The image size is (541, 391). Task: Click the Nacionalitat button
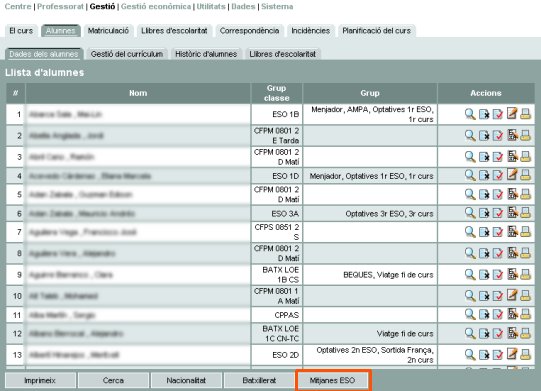click(x=186, y=380)
